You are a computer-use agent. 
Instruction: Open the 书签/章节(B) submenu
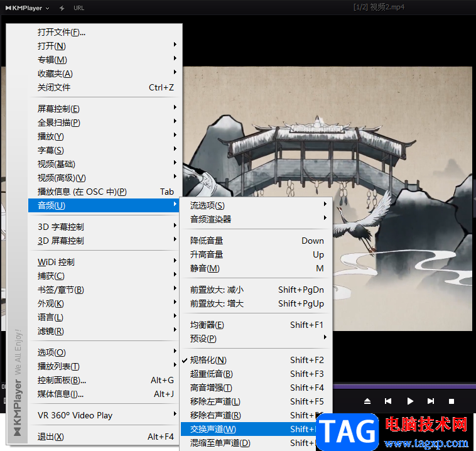pos(105,290)
